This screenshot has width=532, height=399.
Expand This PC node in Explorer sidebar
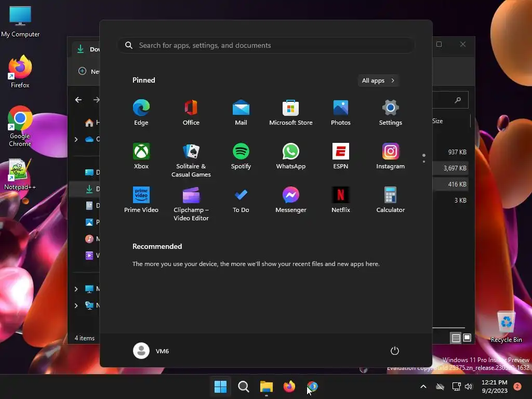[x=76, y=289]
